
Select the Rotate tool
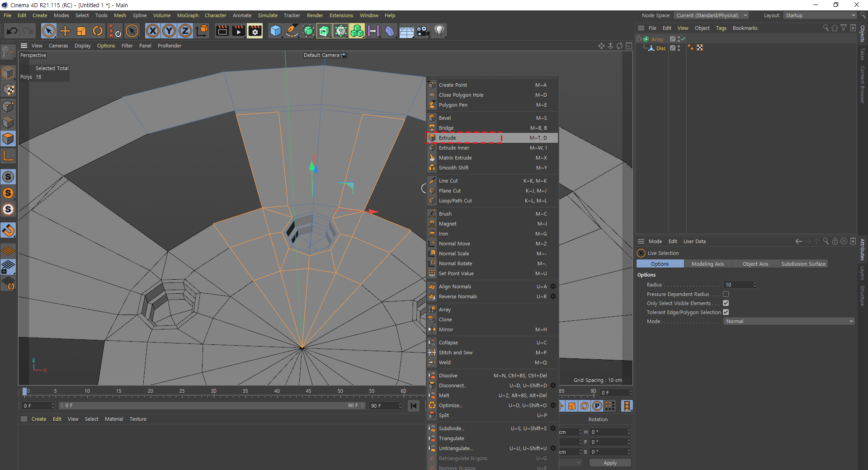tap(98, 31)
